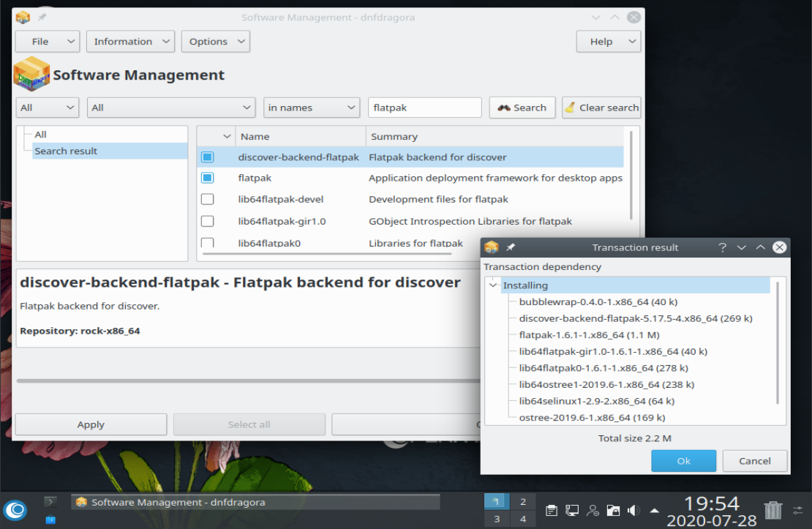
Task: Collapse the Installing dependency tree
Action: click(492, 285)
